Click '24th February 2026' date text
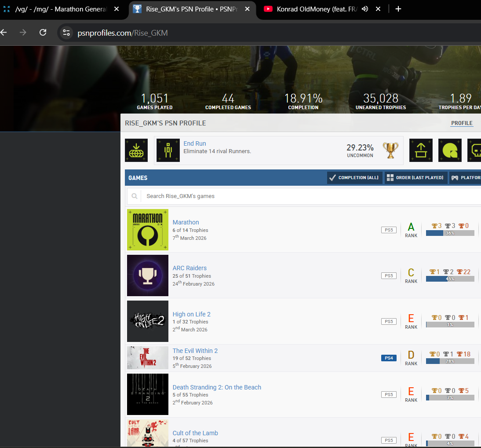This screenshot has width=481, height=448. [193, 283]
